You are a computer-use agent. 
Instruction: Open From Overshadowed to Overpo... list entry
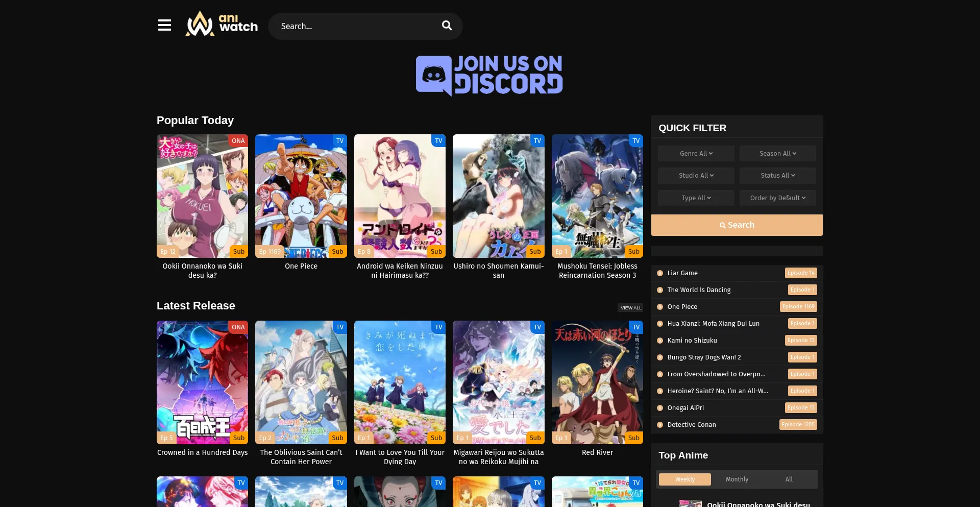[716, 374]
